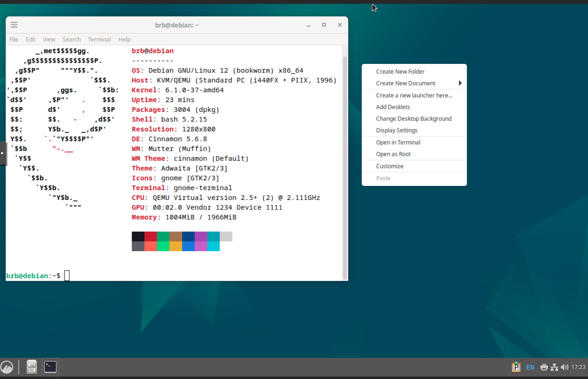
Task: Open the terminal hamburger menu button
Action: [x=14, y=25]
